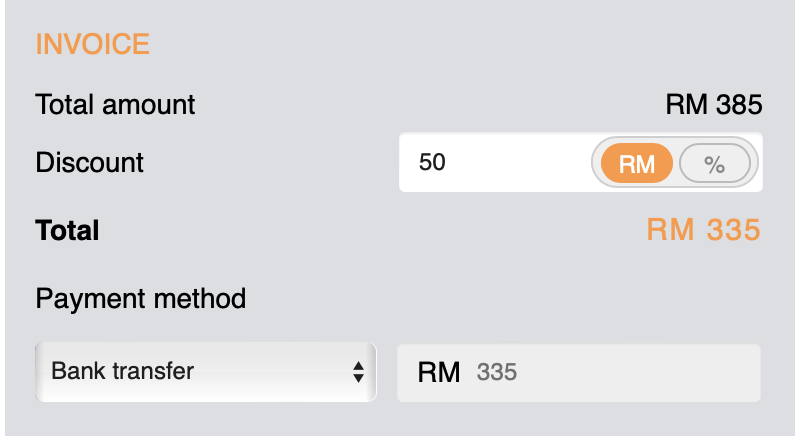Click the highlighted orange RM pill
Viewport: 800px width, 438px height.
coord(636,163)
